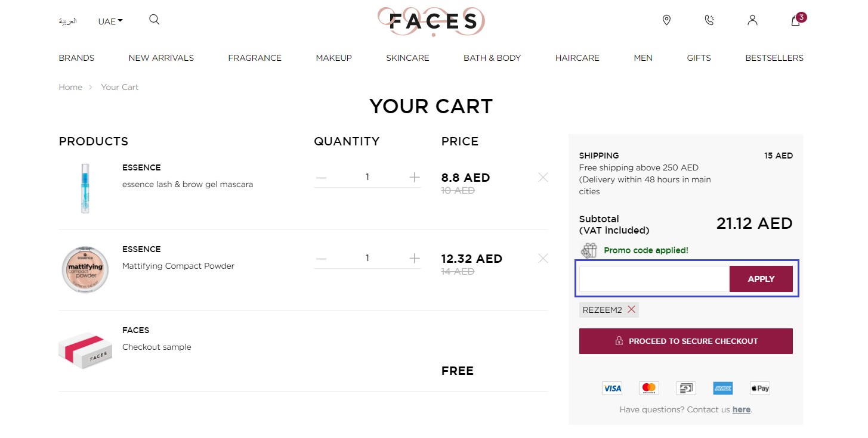This screenshot has width=868, height=438.
Task: Open the MAKEUP menu
Action: click(333, 58)
